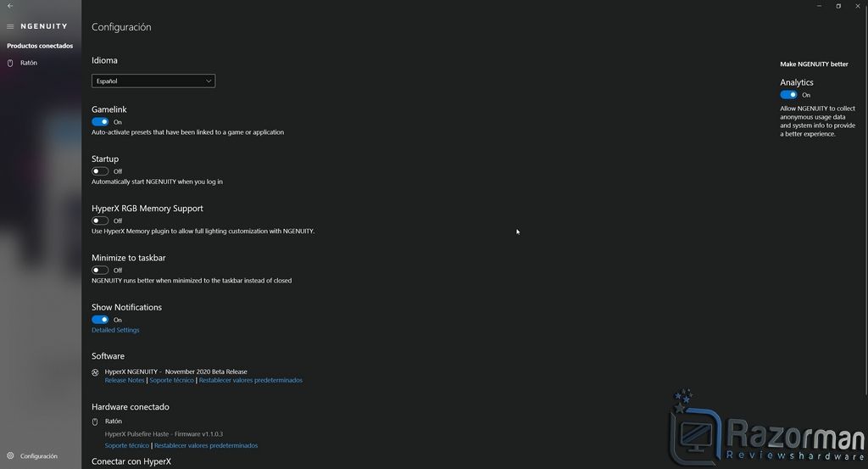Open Soporte técnico under Hardware conectado
Viewport: 868px width, 469px height.
pyautogui.click(x=127, y=446)
